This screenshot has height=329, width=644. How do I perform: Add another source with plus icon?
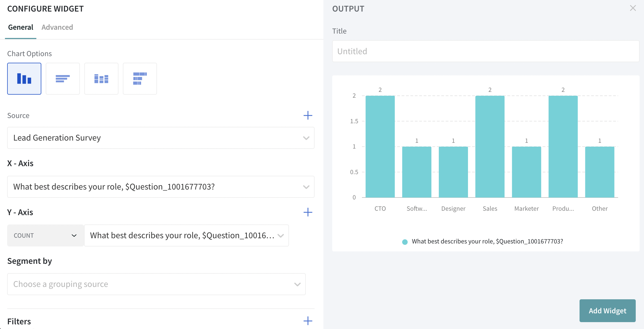[x=308, y=115]
